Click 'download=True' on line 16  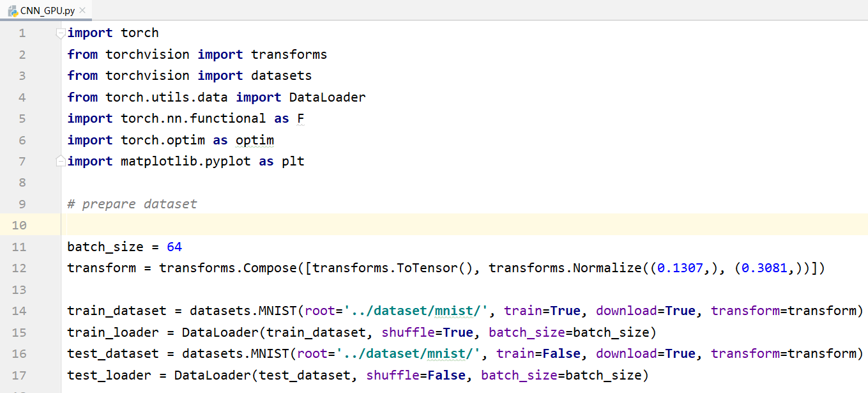[646, 353]
